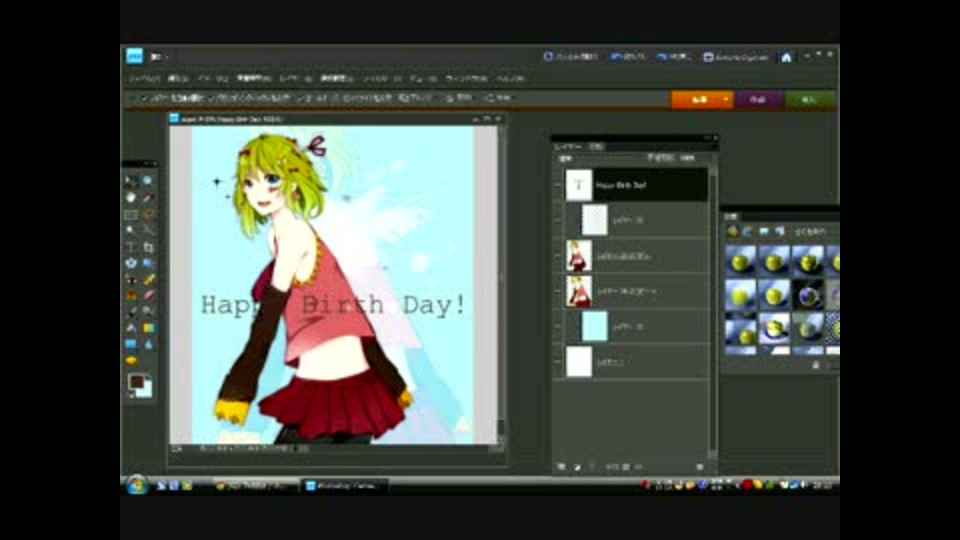Open Effects panel show-all category dropdown
The height and width of the screenshot is (540, 960).
point(810,231)
